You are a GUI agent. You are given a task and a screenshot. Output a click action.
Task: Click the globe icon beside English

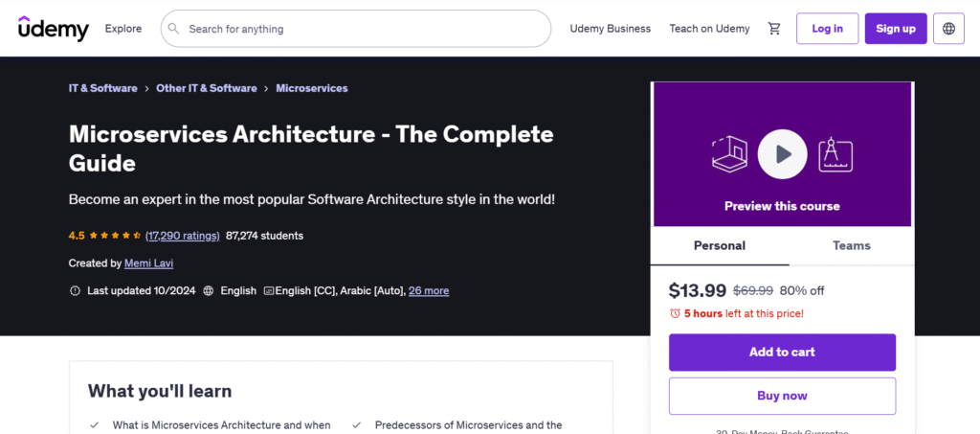pos(209,291)
